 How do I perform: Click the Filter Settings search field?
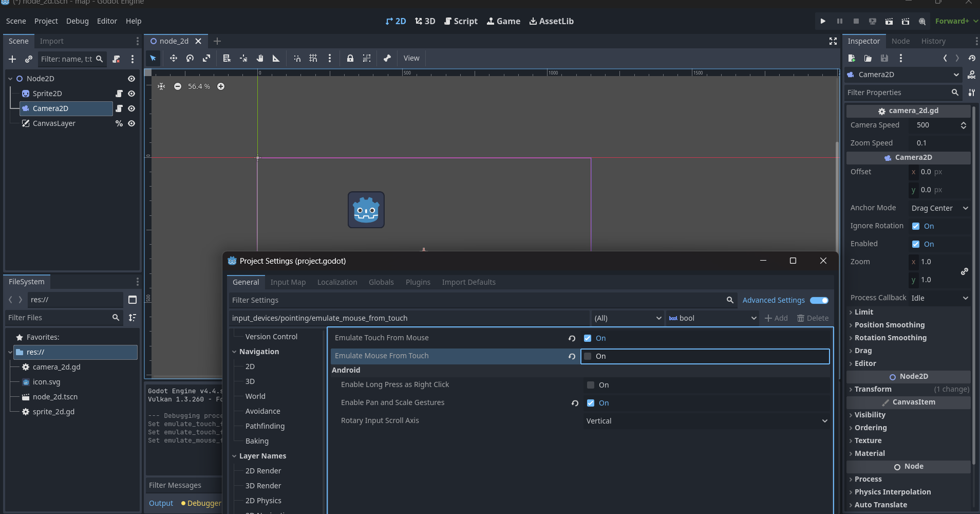478,300
